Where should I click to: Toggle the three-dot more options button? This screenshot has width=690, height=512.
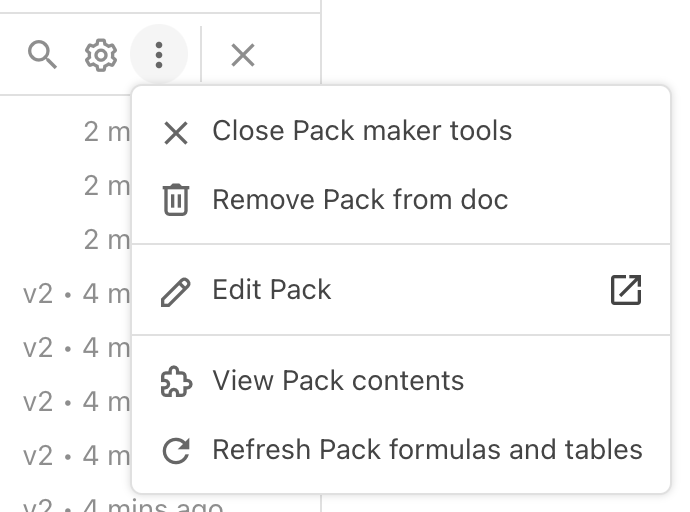point(159,55)
